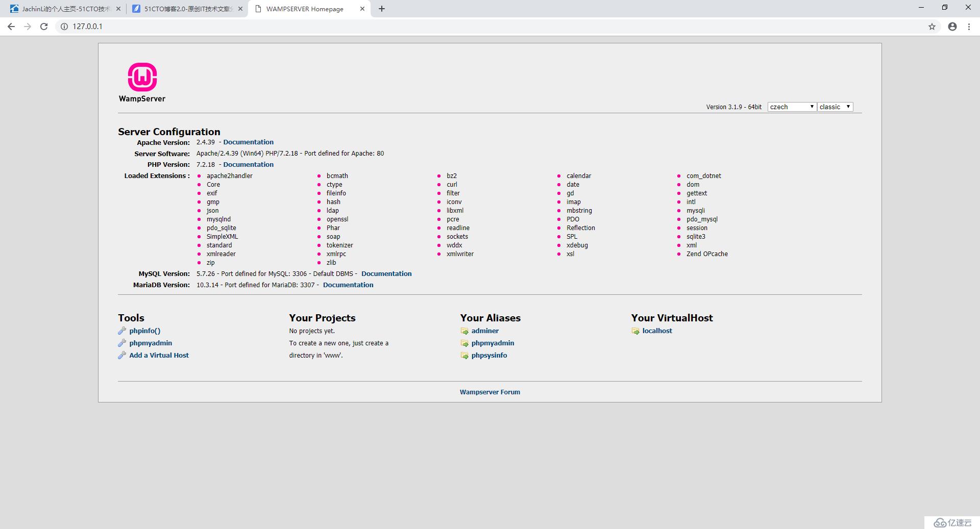Click wrench icon beside phpmyadmin tool

122,343
